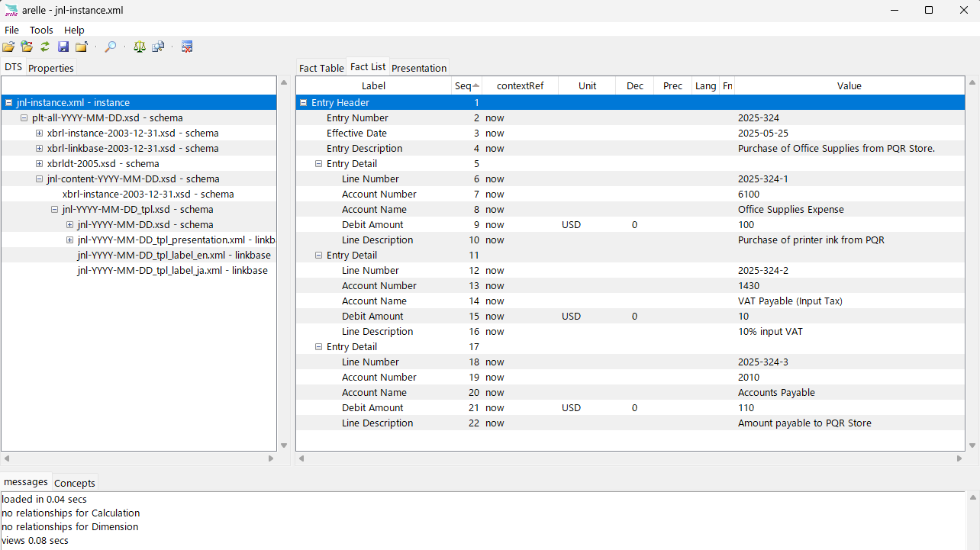The image size is (980, 550).
Task: Select jnl-YYYY-MM-DD_tpl_label_ja.xml linkbase
Action: (172, 270)
